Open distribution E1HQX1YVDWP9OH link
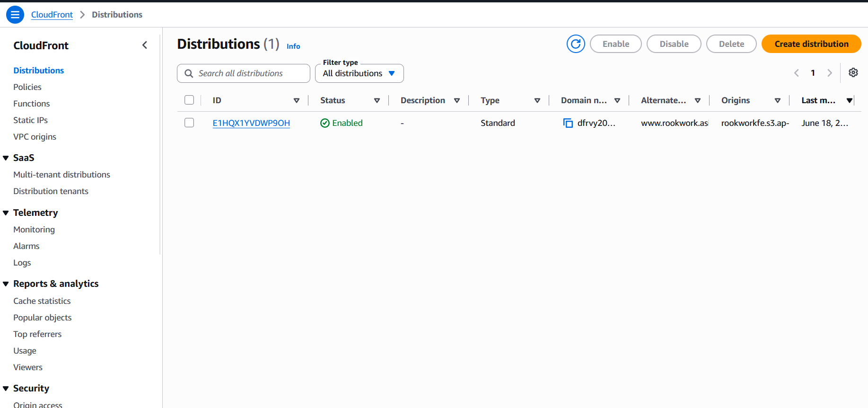This screenshot has height=408, width=868. (251, 123)
